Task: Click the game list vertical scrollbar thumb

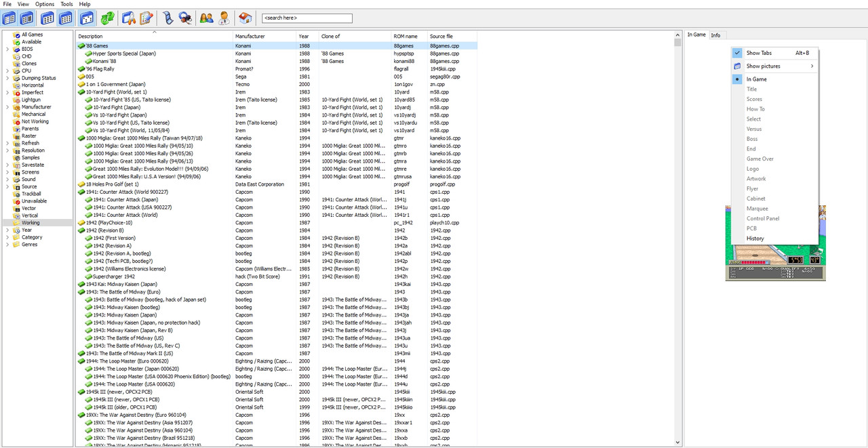Action: pos(677,42)
